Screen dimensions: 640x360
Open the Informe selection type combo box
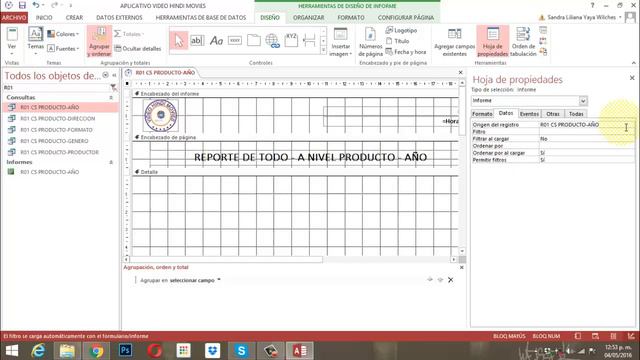tap(529, 100)
